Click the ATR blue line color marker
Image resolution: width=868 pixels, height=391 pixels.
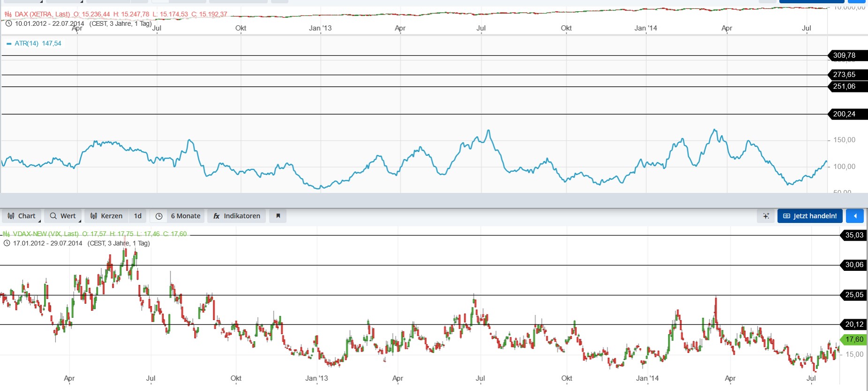(8, 44)
